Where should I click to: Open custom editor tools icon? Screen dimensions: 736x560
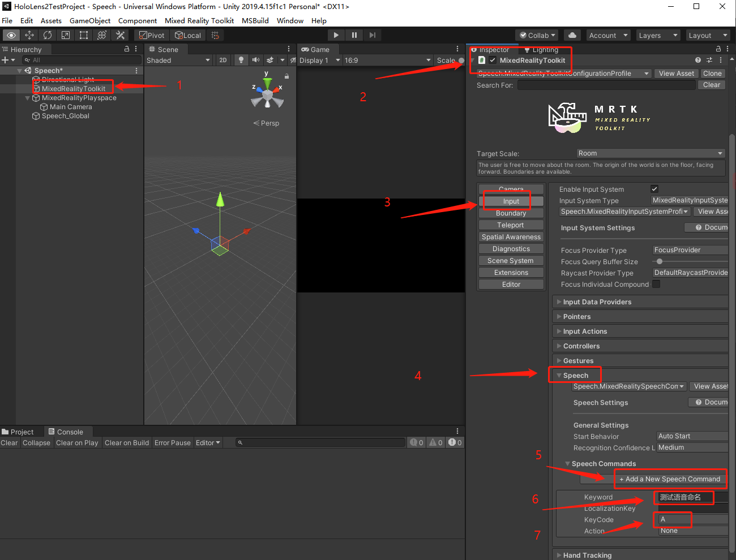point(120,35)
